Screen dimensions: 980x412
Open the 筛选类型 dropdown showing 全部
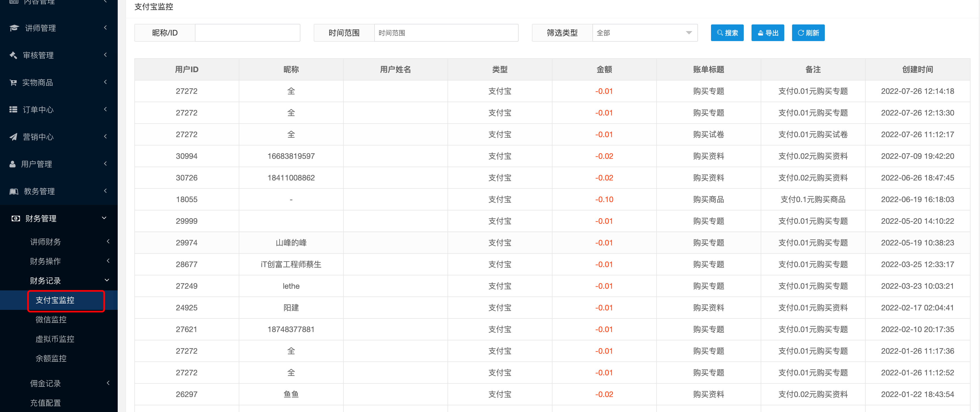pyautogui.click(x=645, y=33)
